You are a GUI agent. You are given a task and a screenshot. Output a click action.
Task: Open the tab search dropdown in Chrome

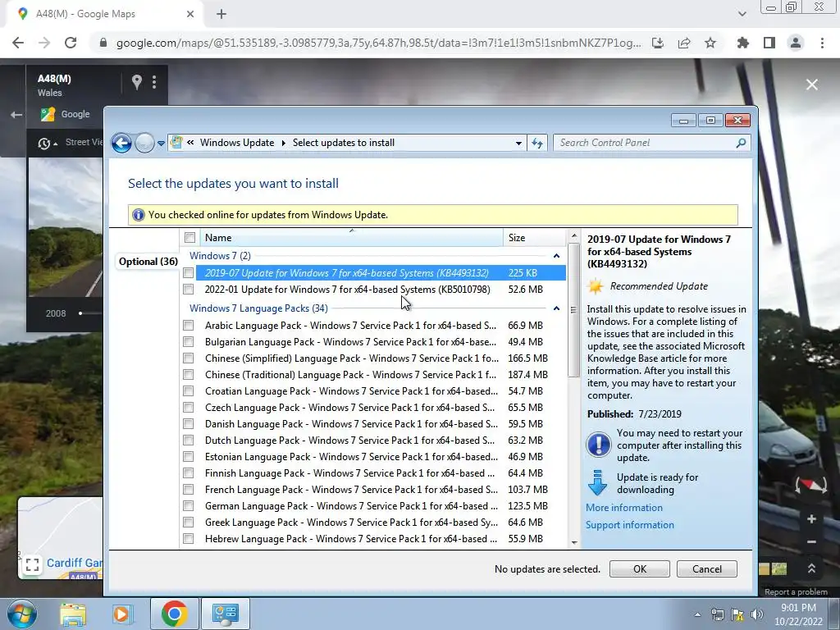pyautogui.click(x=742, y=14)
